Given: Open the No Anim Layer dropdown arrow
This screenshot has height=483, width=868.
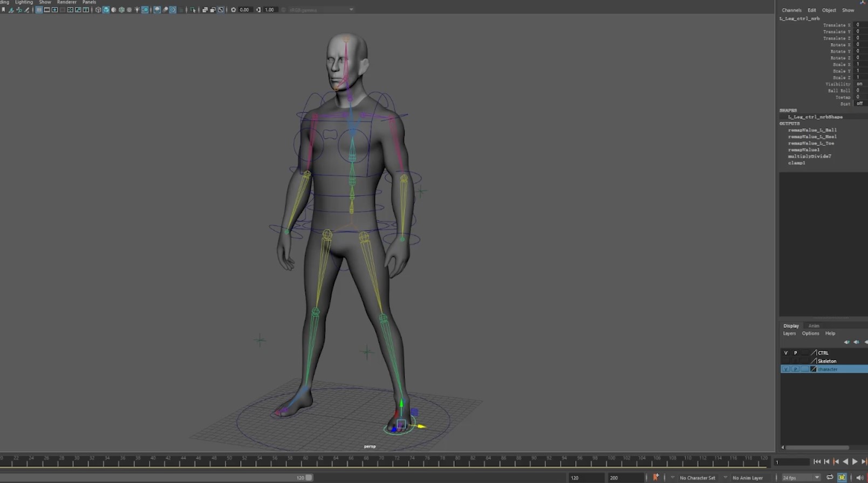Looking at the screenshot, I should click(x=726, y=477).
